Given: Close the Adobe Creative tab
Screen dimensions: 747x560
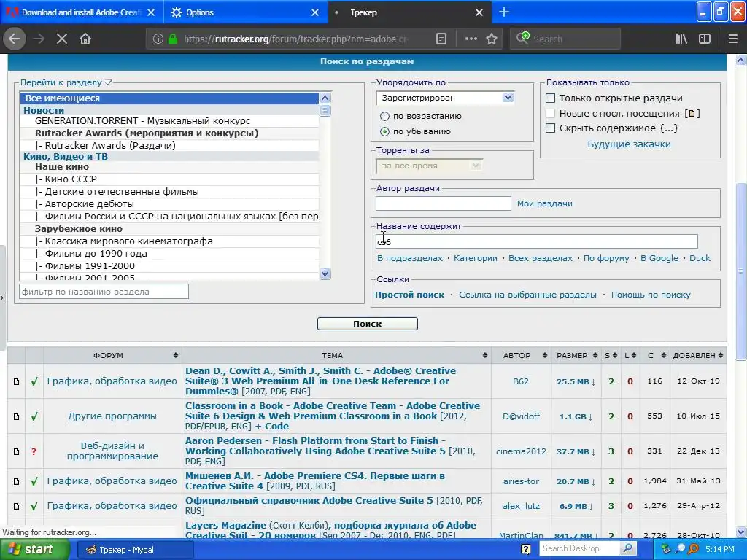Looking at the screenshot, I should click(x=151, y=13).
